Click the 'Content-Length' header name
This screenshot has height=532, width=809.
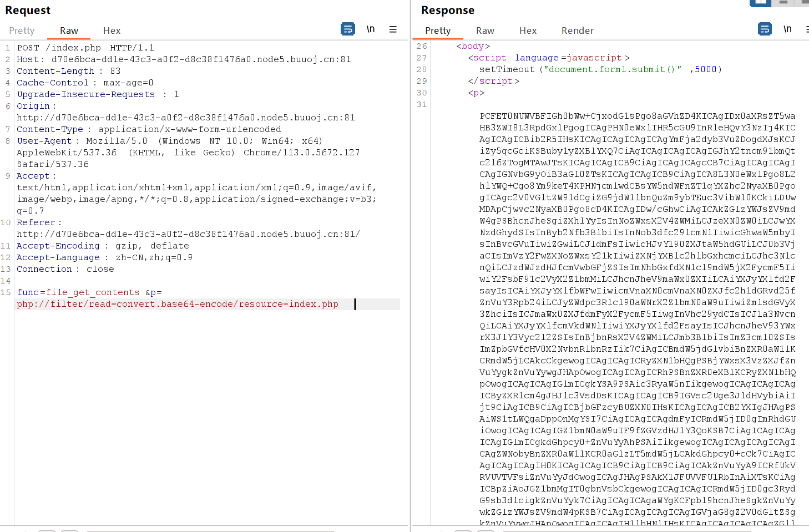pyautogui.click(x=55, y=71)
